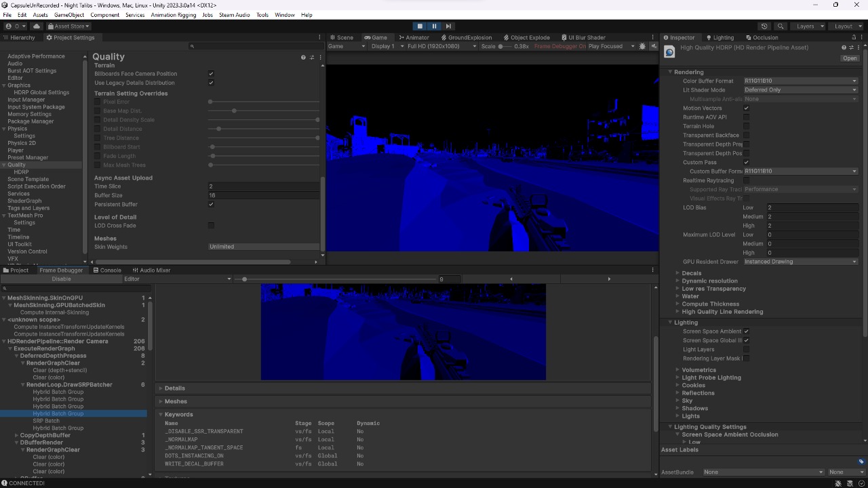
Task: Expand the Volumetrics section in the Inspector
Action: click(698, 370)
